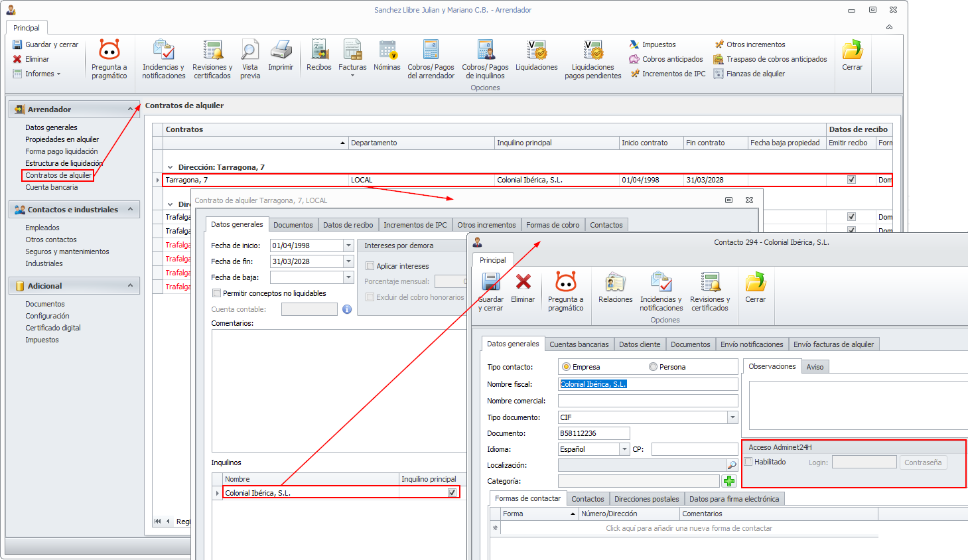Open Seguros y mantenimientos in sidebar
Viewport: 968px width, 560px height.
[67, 251]
